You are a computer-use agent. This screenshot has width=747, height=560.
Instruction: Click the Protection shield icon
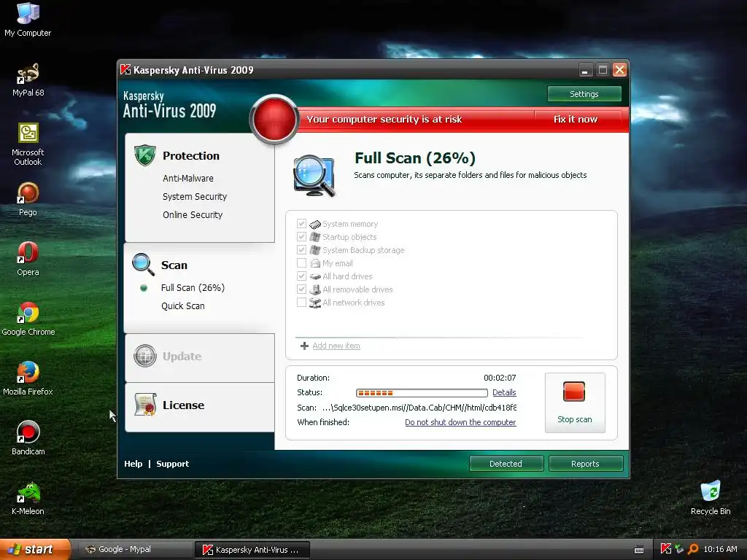pos(145,155)
